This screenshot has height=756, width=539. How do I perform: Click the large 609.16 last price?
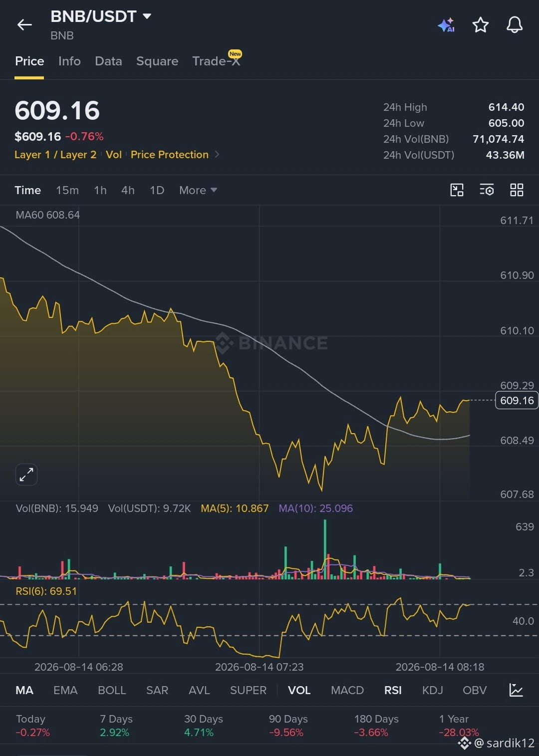pyautogui.click(x=57, y=110)
